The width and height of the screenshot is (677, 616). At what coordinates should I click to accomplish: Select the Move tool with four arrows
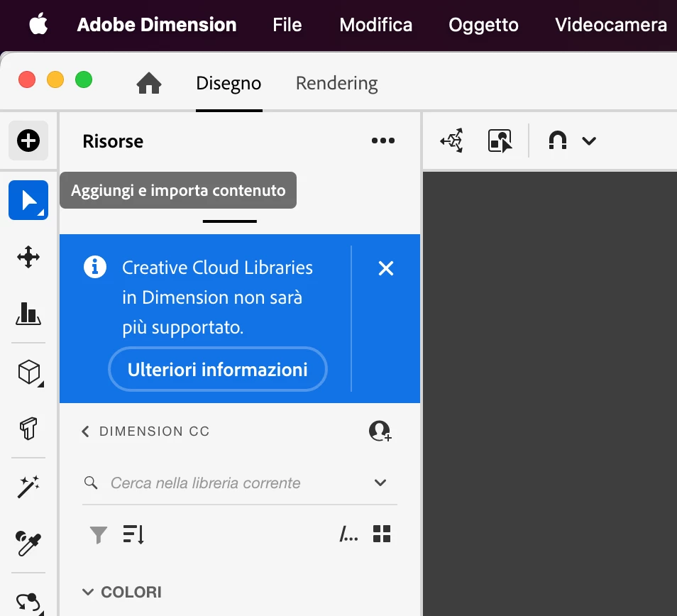tap(28, 257)
